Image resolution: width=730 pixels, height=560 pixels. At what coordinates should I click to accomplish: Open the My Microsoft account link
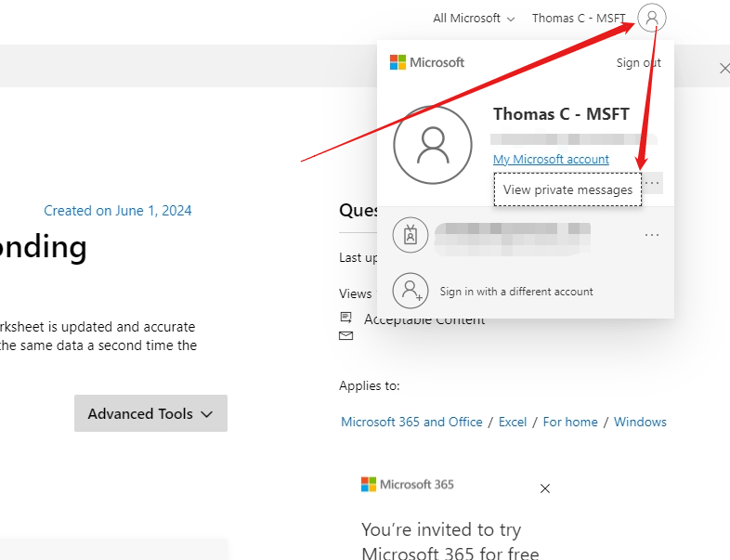point(551,159)
